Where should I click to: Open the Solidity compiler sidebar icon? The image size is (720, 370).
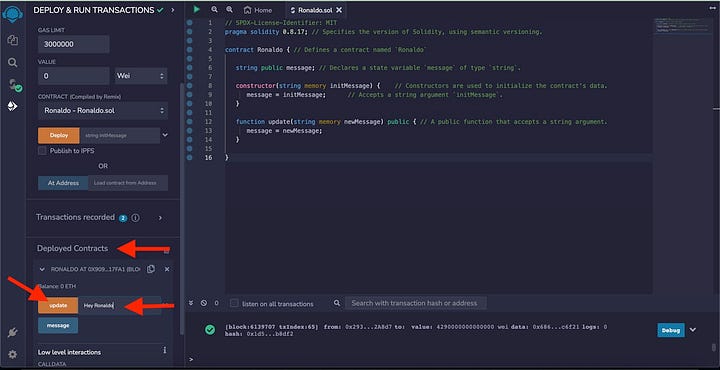point(14,85)
